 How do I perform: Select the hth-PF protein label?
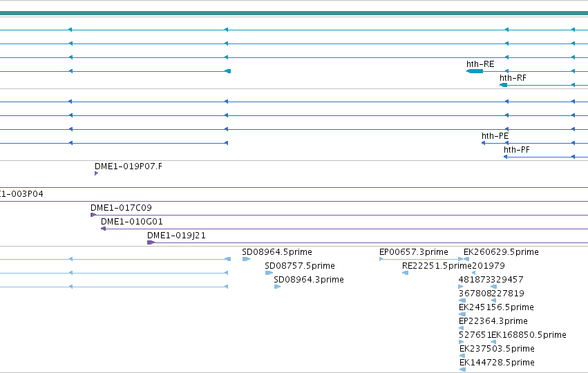pyautogui.click(x=517, y=150)
